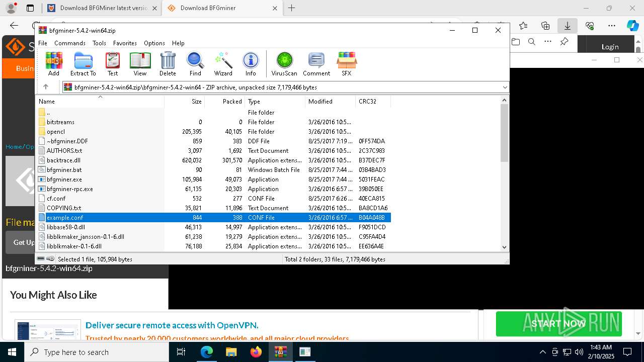Click the SFX toolbar icon
644x362 pixels.
[x=347, y=63]
